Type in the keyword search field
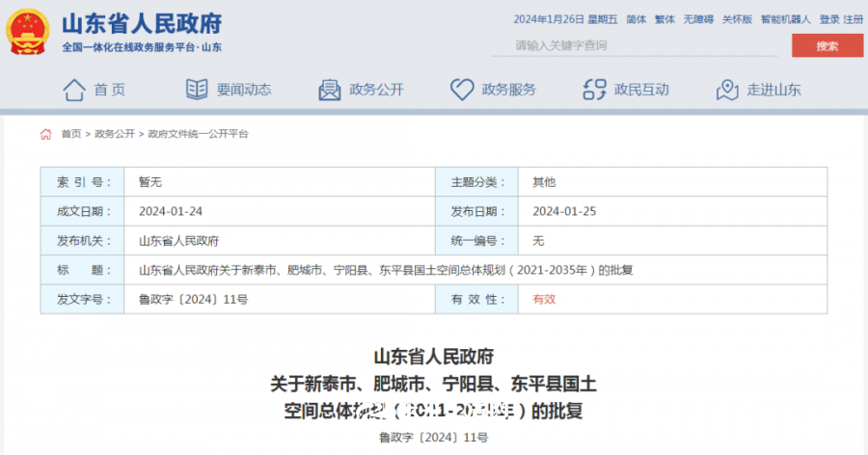Screen dimensions: 868x455 coord(637,45)
